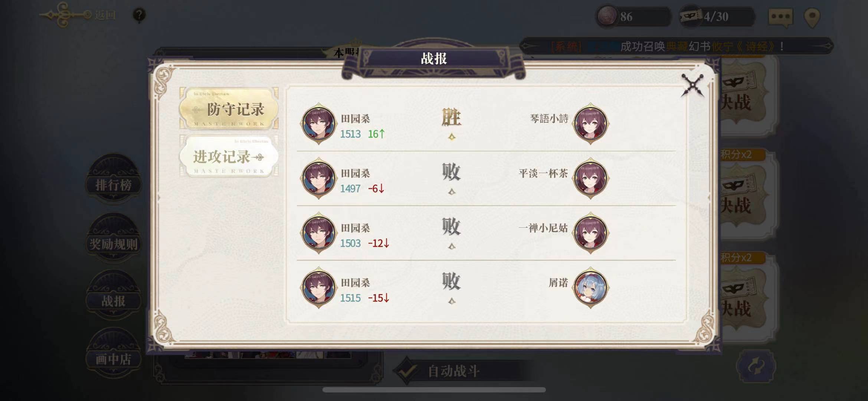Switch to the 进攻记录 tab
The image size is (868, 401).
[229, 156]
